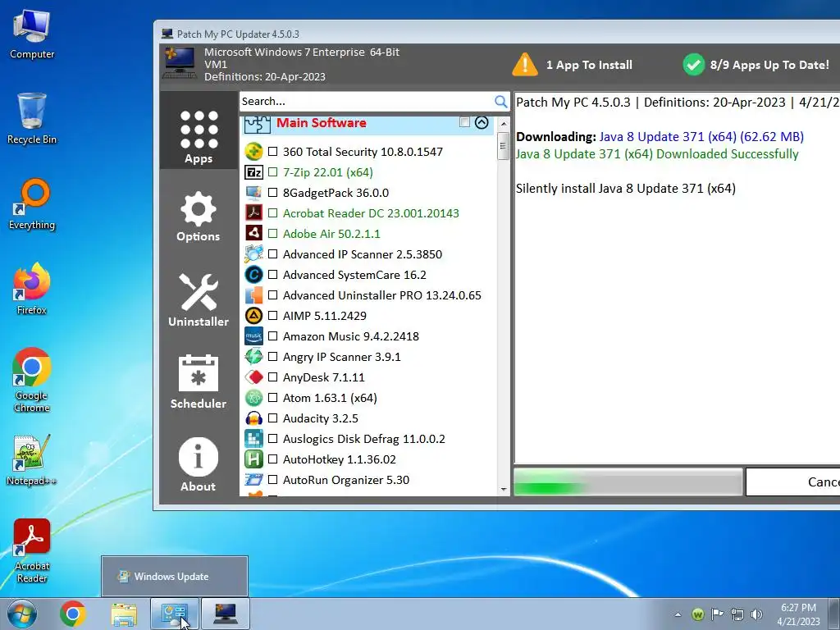Screen dimensions: 840x630
Task: Check Advanced IP Scanner box
Action: coord(272,254)
